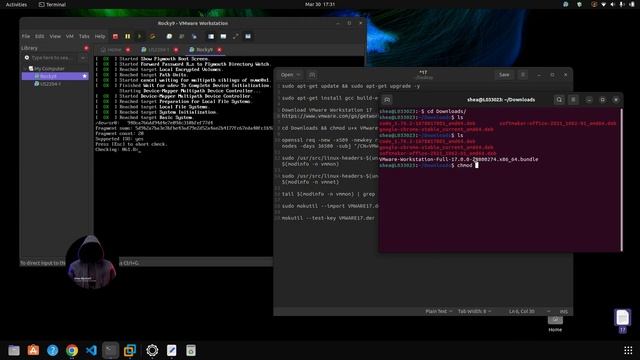Click the INS mode indicator in editor status bar
The width and height of the screenshot is (640, 360).
pos(564,311)
